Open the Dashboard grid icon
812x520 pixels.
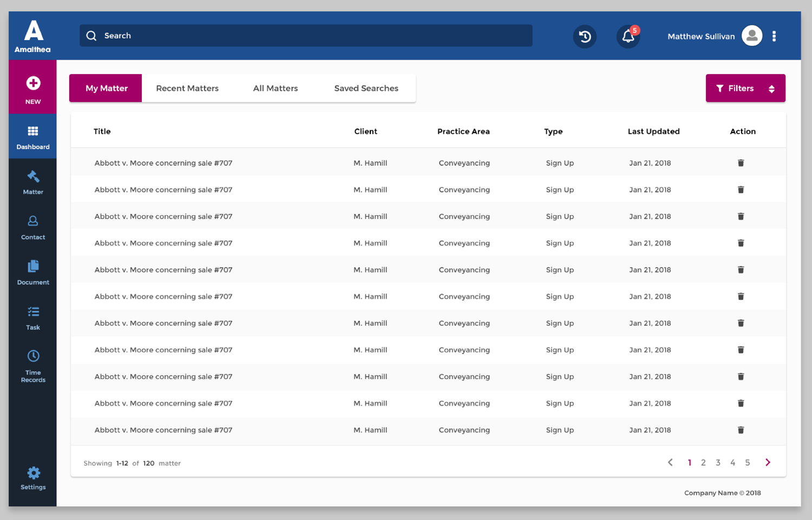click(33, 132)
